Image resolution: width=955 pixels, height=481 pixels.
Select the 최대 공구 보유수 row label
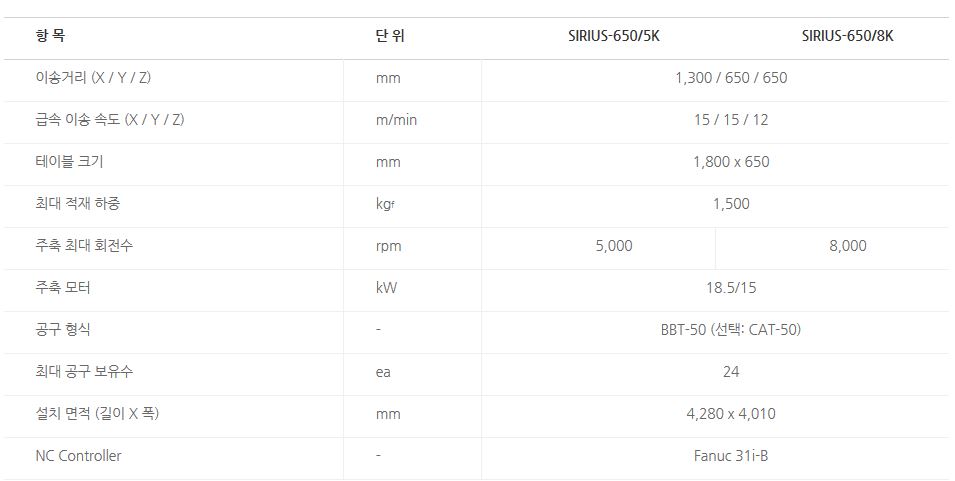pos(83,372)
